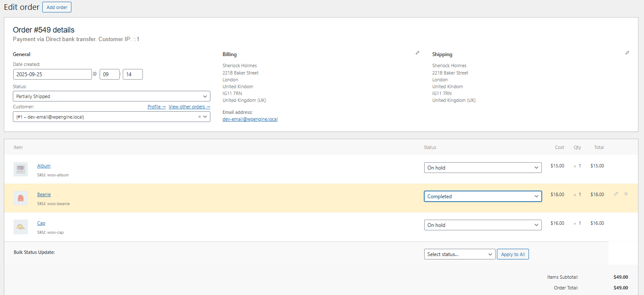Screen dimensions: 644x295
Task: Open Beanie status dropdown showing Completed
Action: pyautogui.click(x=482, y=197)
